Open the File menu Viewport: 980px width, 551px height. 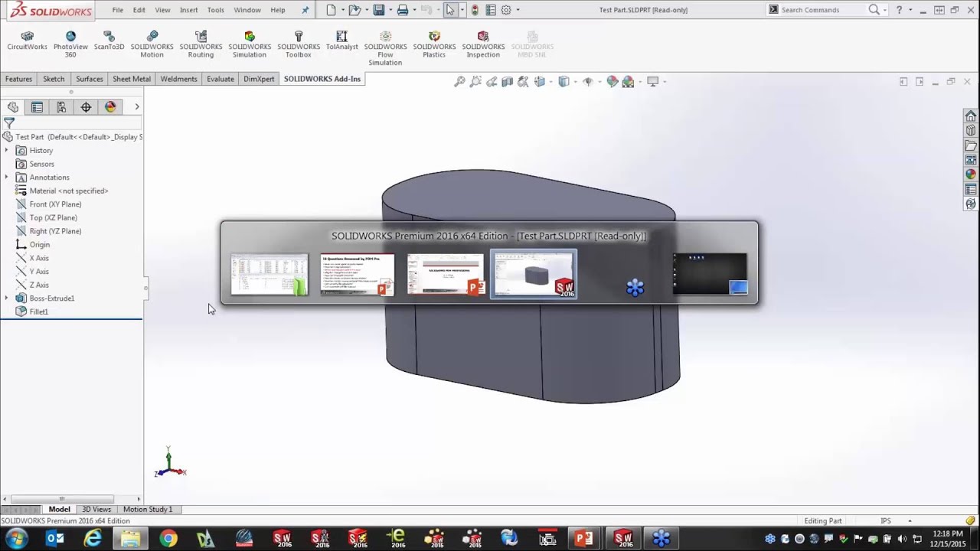(x=117, y=10)
